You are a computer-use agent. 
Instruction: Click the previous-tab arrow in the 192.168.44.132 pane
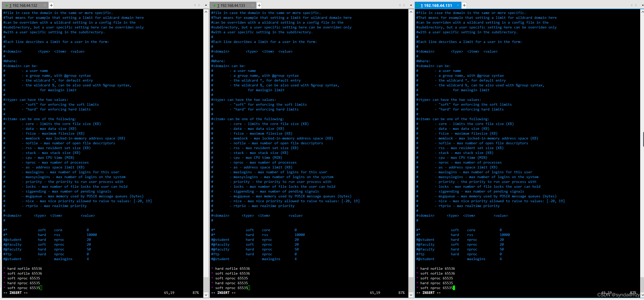pos(195,5)
